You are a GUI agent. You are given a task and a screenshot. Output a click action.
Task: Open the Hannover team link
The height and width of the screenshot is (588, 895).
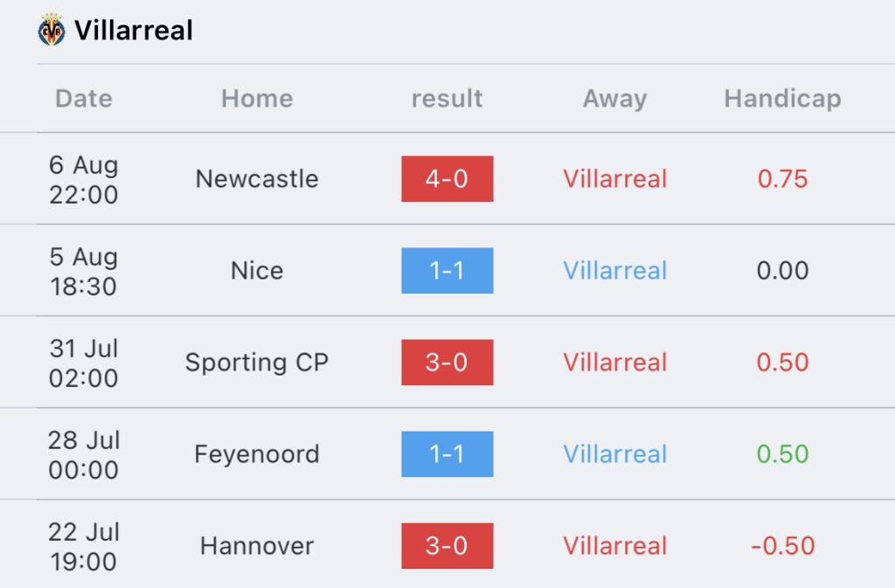pyautogui.click(x=257, y=546)
